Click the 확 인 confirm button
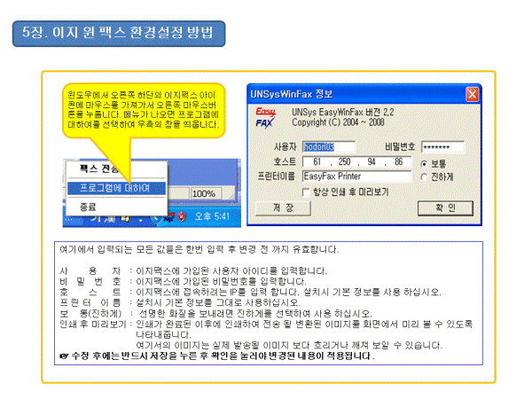 pos(445,208)
